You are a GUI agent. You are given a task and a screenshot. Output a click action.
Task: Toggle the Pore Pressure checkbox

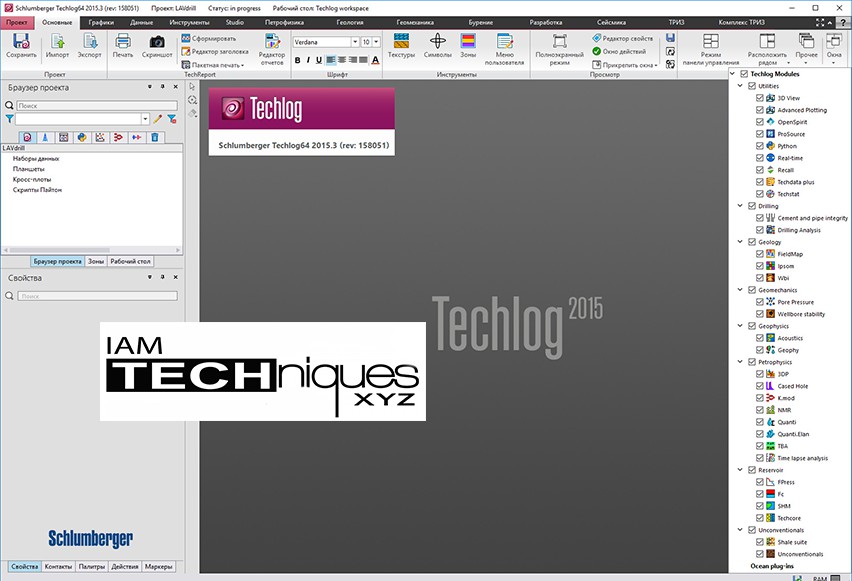point(760,302)
